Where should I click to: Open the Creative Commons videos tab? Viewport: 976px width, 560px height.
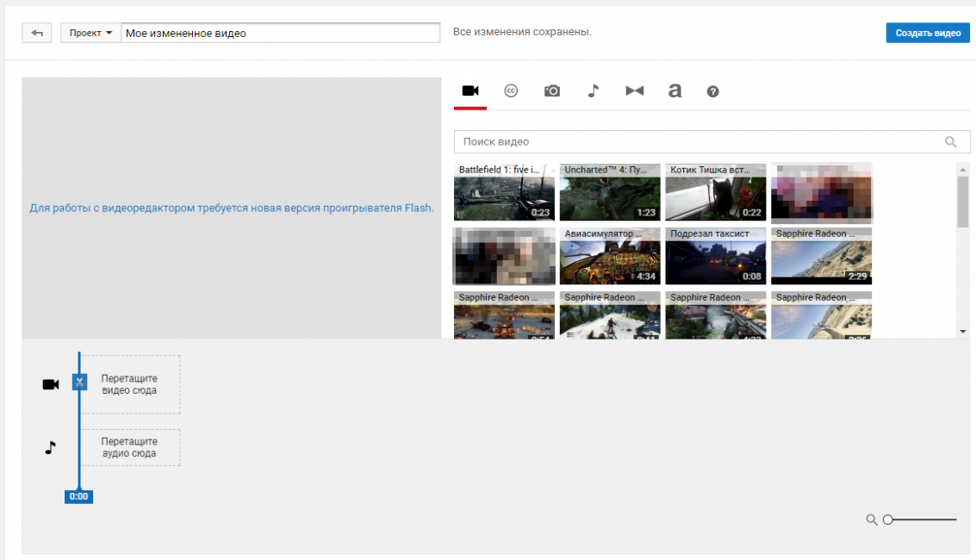[511, 91]
